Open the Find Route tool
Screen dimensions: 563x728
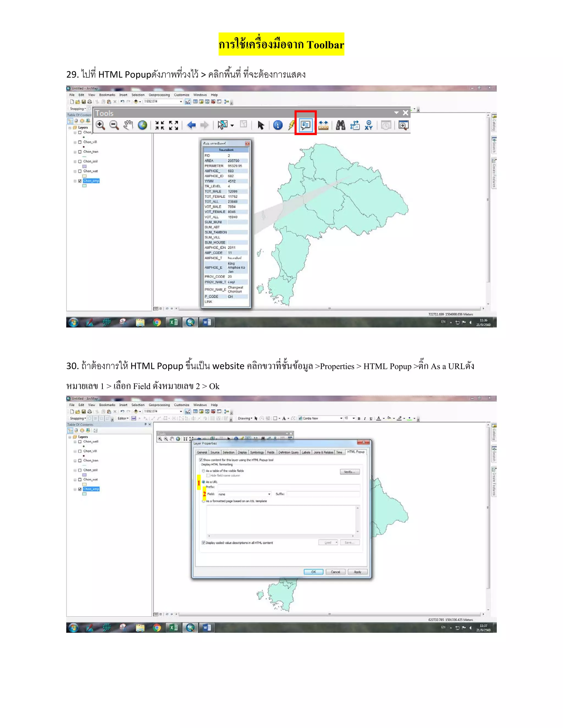pyautogui.click(x=355, y=125)
